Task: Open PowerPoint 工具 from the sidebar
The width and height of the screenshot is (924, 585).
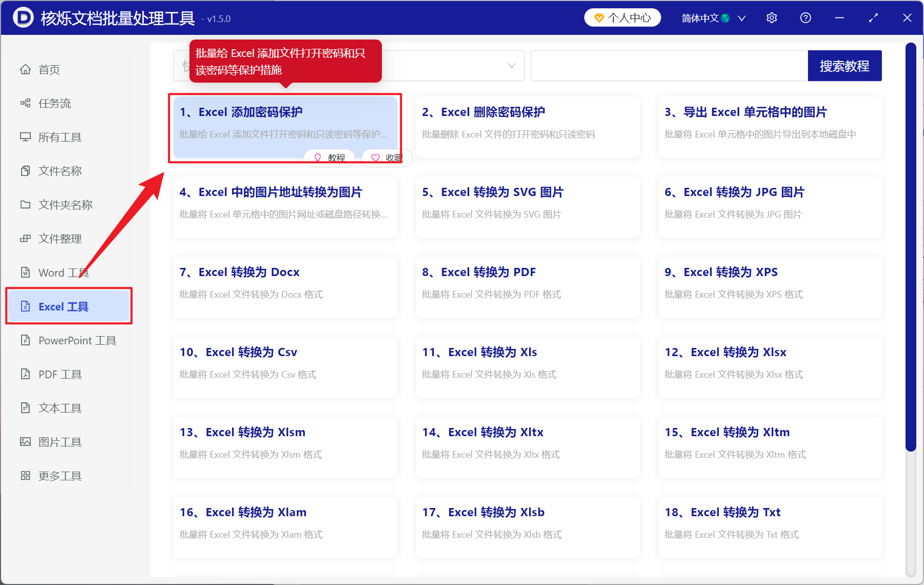Action: [76, 340]
